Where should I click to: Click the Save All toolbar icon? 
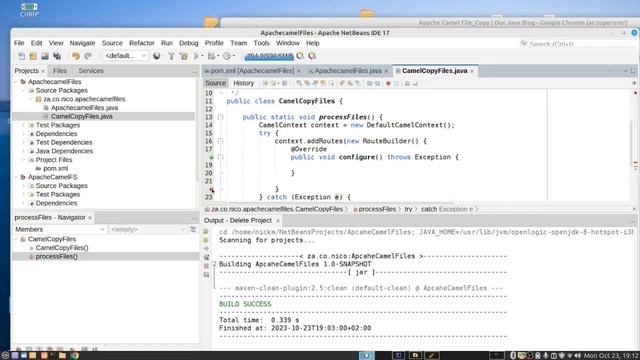(57, 56)
